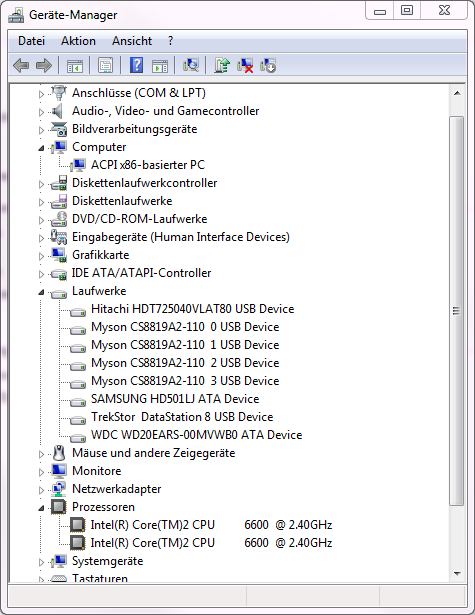
Task: Expand the DVD/CD-ROM-Laufwerke node
Action: pos(41,220)
